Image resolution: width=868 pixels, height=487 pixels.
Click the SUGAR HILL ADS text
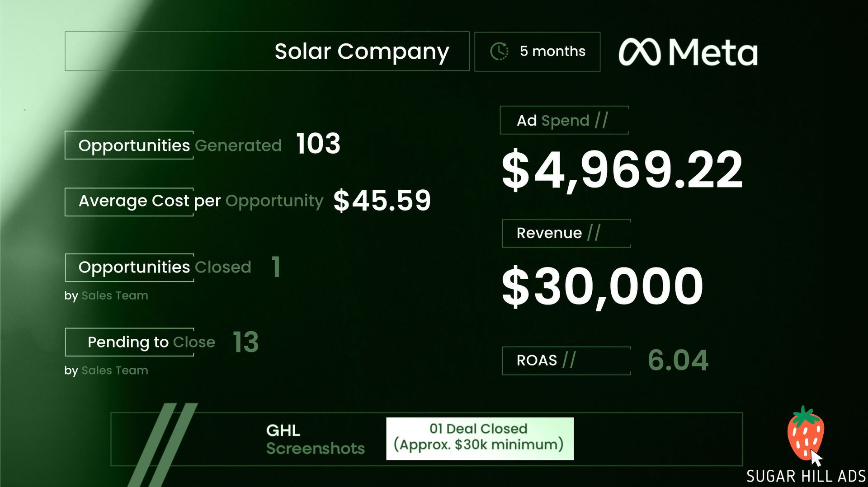(x=806, y=476)
